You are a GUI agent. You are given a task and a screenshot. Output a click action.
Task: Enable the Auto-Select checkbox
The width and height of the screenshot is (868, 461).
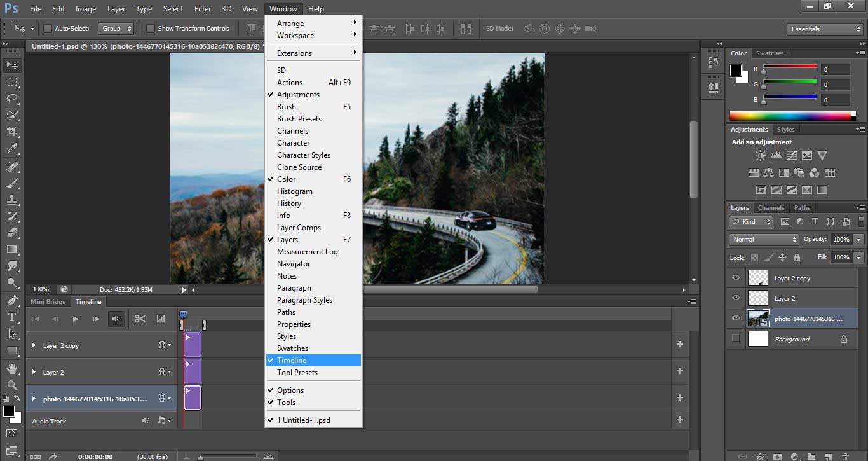pos(48,29)
